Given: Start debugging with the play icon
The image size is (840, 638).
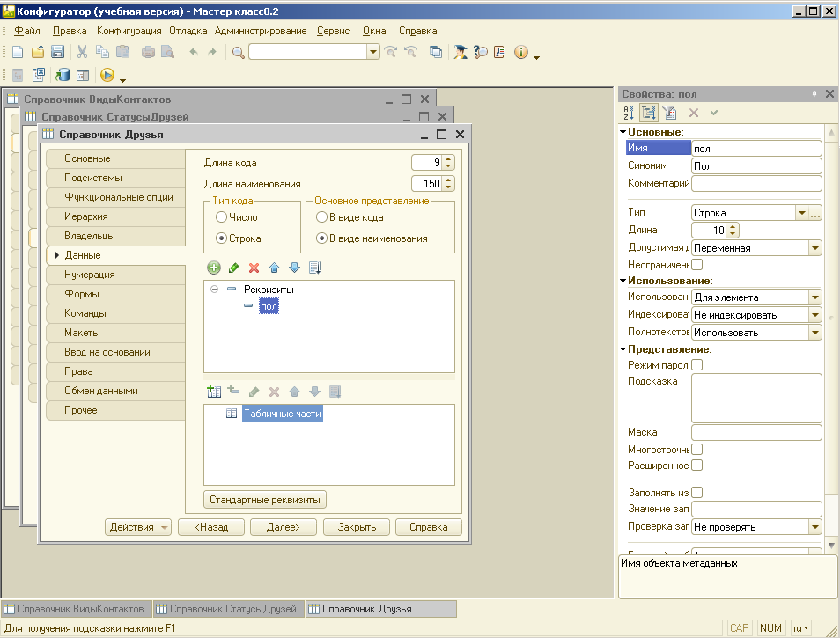Looking at the screenshot, I should pyautogui.click(x=107, y=76).
